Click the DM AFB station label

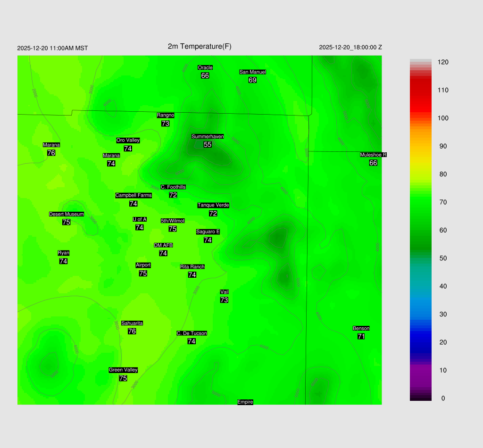pyautogui.click(x=163, y=246)
